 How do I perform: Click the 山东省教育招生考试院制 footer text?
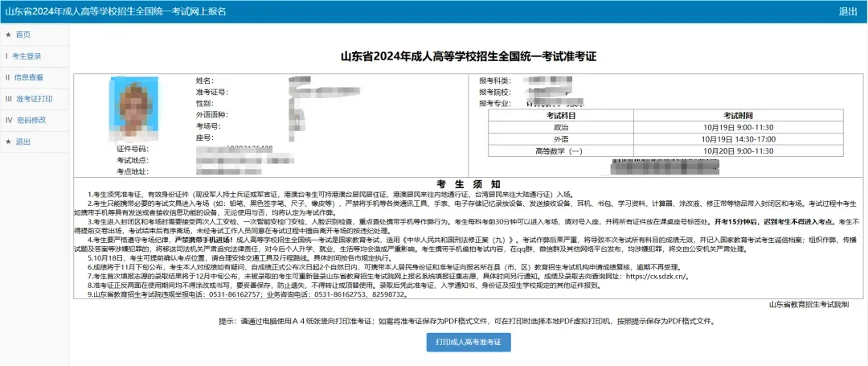[809, 305]
